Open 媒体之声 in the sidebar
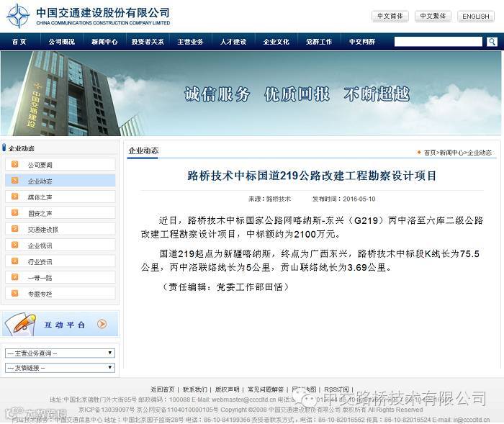The height and width of the screenshot is (424, 504). point(60,197)
